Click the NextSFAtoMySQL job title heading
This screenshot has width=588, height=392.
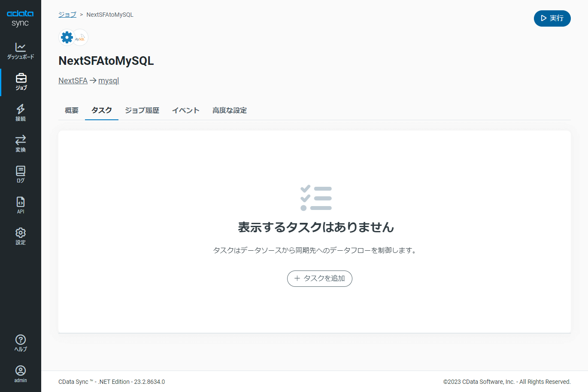click(106, 61)
